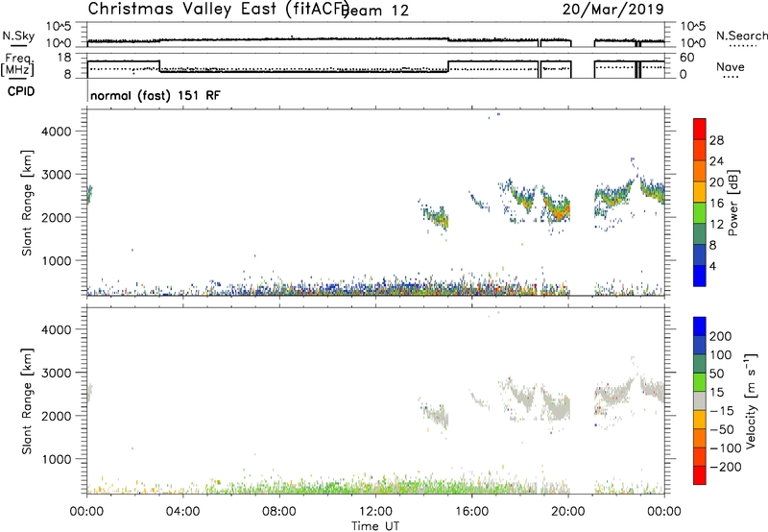Screen dimensions: 768x532
Task: Click the 28 value on power color bar
Action: (x=716, y=140)
